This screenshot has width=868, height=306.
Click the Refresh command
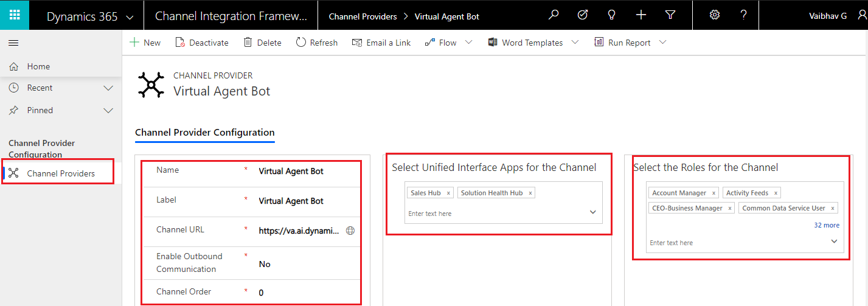coord(317,43)
